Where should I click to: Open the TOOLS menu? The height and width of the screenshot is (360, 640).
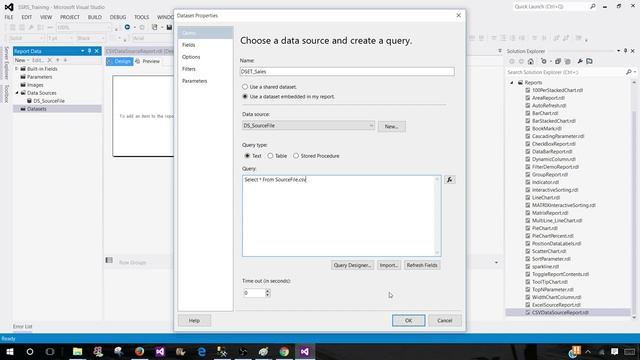pos(142,17)
